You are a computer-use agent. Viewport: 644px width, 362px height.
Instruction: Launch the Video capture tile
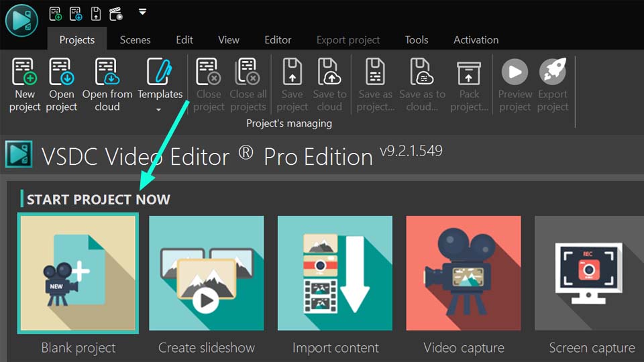coord(464,273)
